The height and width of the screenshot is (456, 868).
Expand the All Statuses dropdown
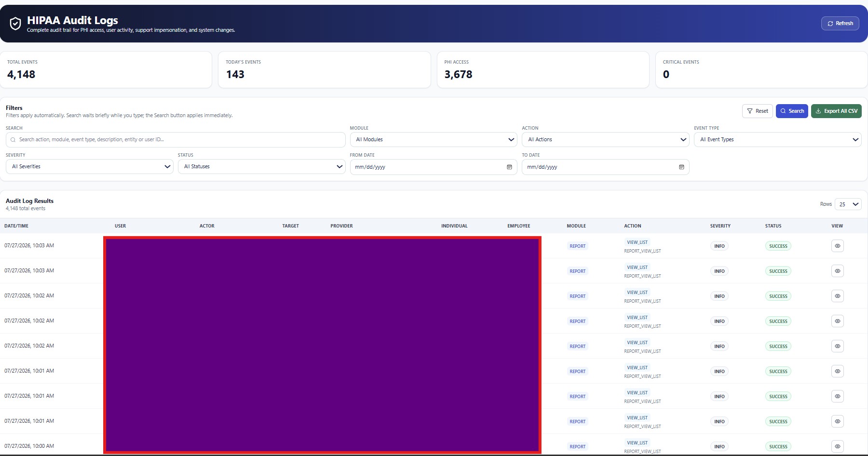(261, 167)
